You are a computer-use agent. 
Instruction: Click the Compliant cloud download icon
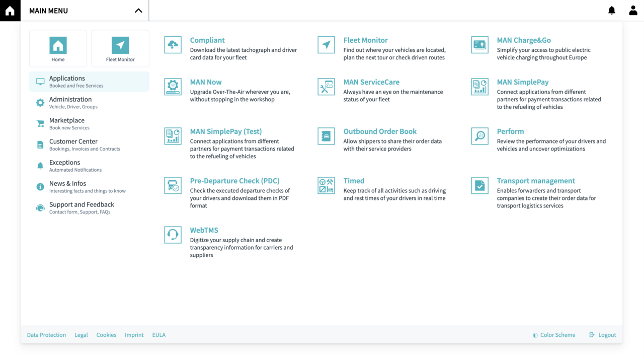(x=173, y=45)
